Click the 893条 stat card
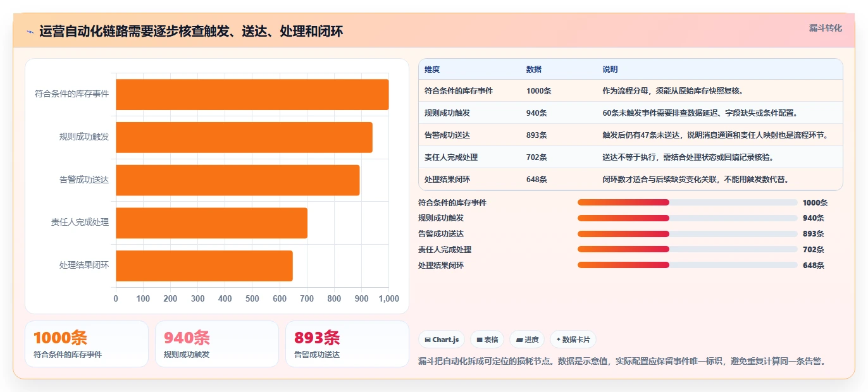Viewport: 868px width, 392px height. (x=347, y=344)
